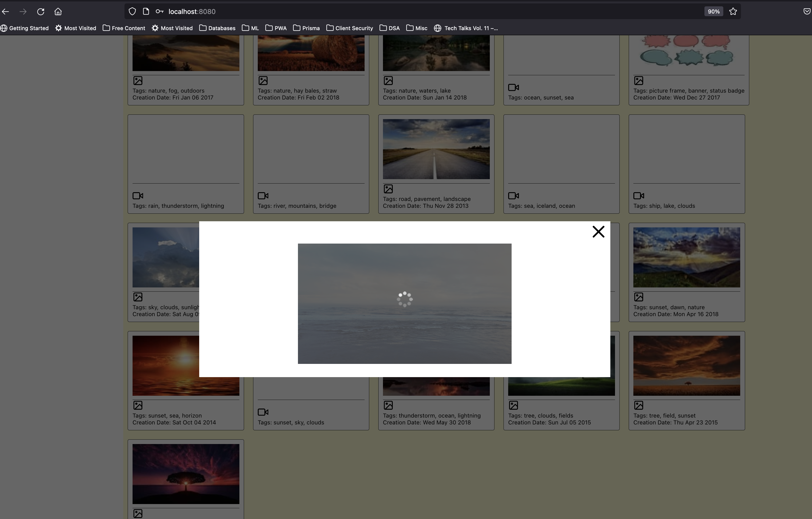812x519 pixels.
Task: Open Tech Talks Vol. 11 bookmark
Action: 466,28
